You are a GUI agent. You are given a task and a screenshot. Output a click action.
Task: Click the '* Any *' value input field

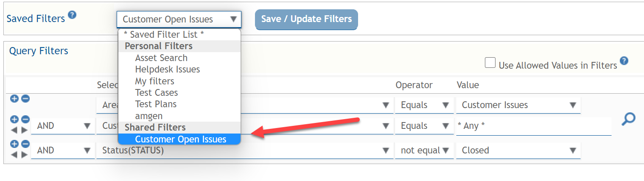(533, 126)
